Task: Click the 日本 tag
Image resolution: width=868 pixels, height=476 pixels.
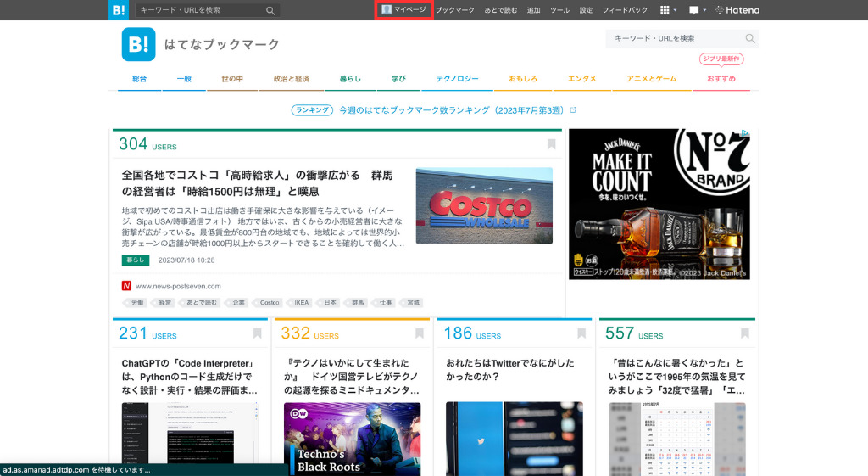Action: tap(330, 303)
